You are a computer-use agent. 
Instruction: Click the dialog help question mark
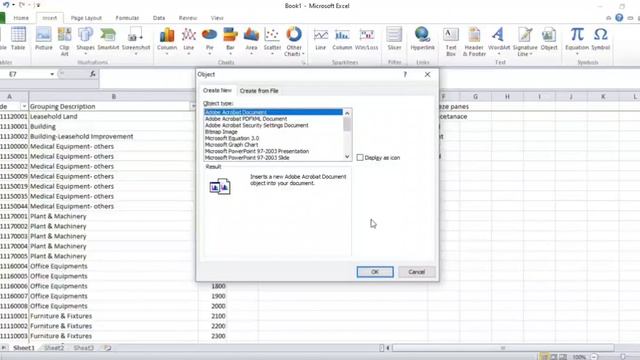pyautogui.click(x=405, y=74)
